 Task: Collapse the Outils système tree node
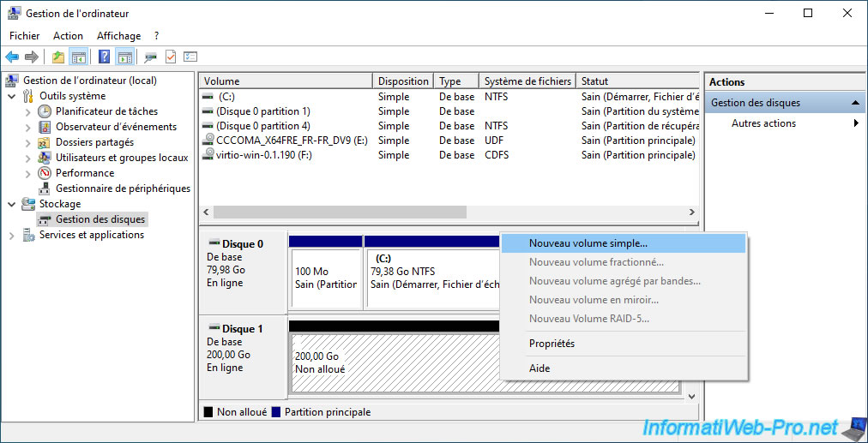pos(12,96)
